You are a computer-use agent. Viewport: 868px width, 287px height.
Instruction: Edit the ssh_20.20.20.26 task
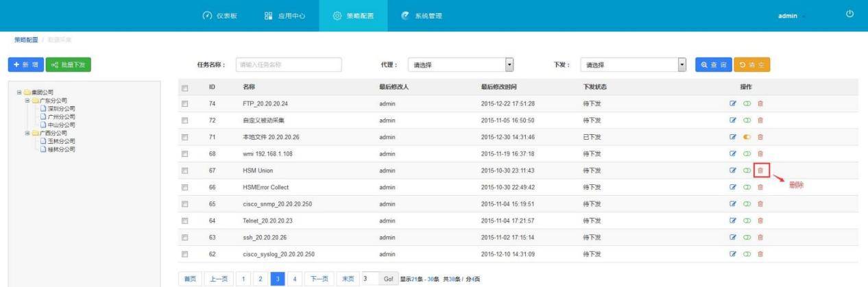coord(733,238)
